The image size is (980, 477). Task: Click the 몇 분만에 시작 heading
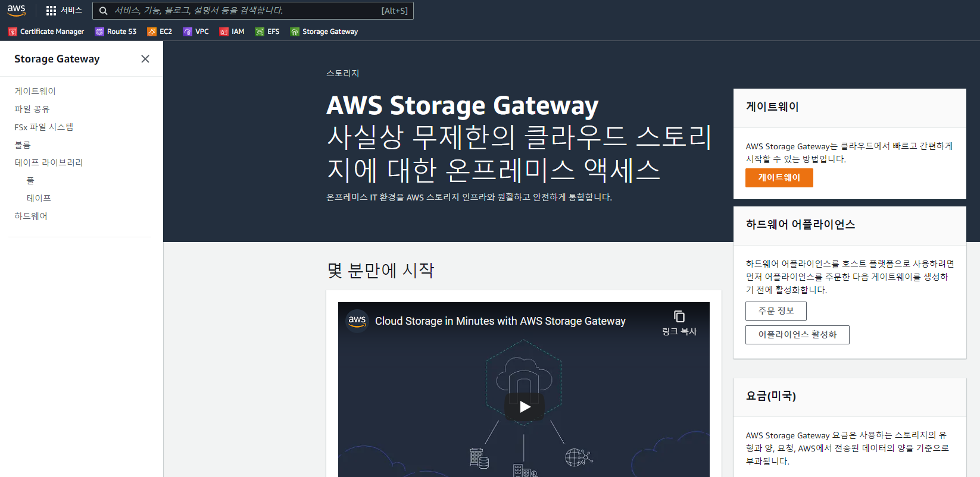coord(380,270)
